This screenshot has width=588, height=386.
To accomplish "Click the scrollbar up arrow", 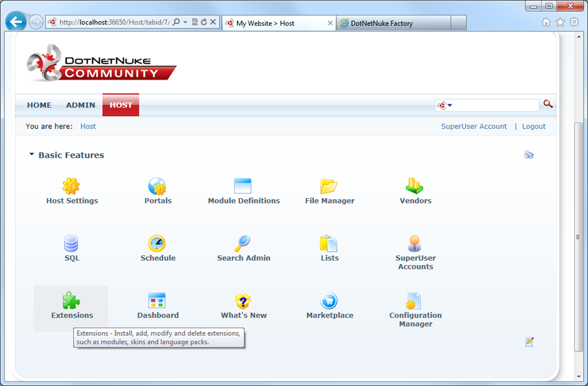I will point(579,37).
